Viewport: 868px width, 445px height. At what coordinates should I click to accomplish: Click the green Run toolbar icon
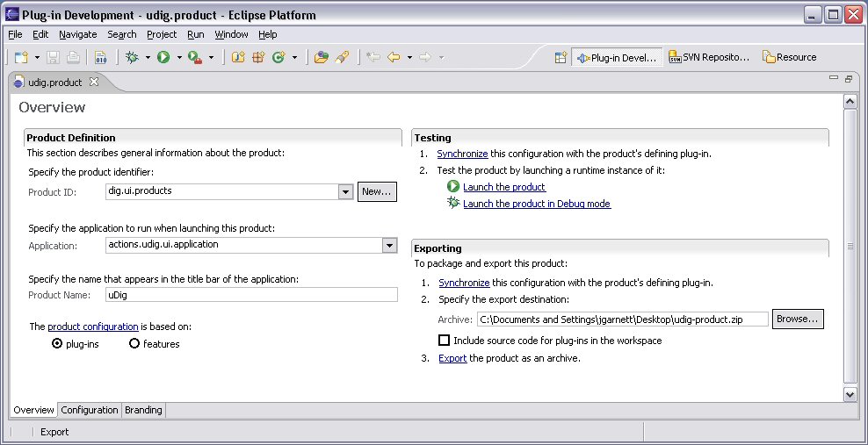163,57
